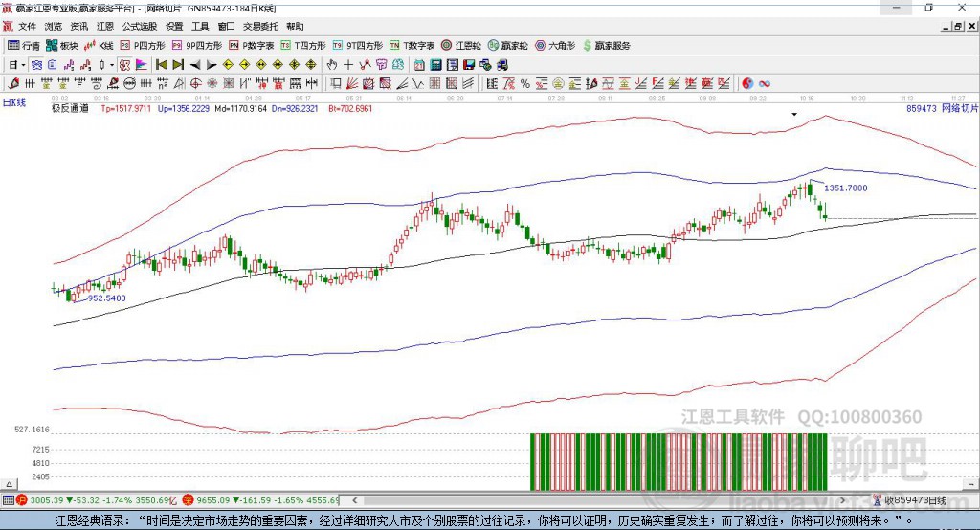Image resolution: width=980 pixels, height=530 pixels.
Task: Click the first yellow diamond arrow icon
Action: tap(228, 65)
